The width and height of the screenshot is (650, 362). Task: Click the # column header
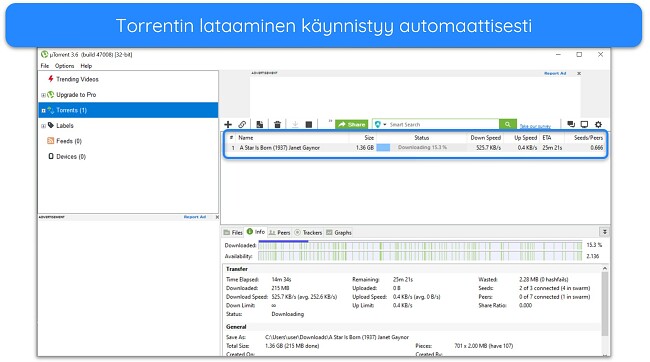tap(231, 138)
